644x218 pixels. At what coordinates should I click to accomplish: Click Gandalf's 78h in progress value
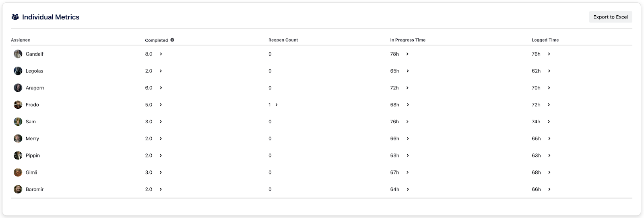click(x=394, y=54)
